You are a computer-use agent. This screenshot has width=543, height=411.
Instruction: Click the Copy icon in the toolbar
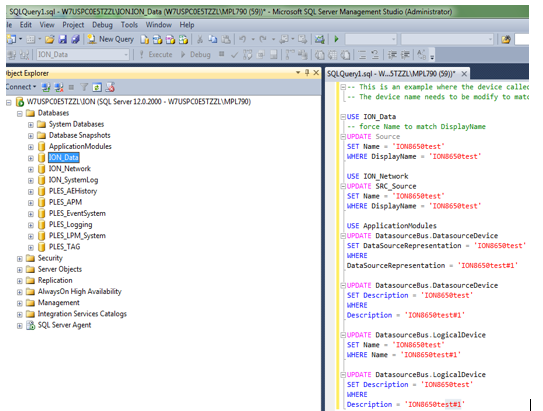coord(213,39)
